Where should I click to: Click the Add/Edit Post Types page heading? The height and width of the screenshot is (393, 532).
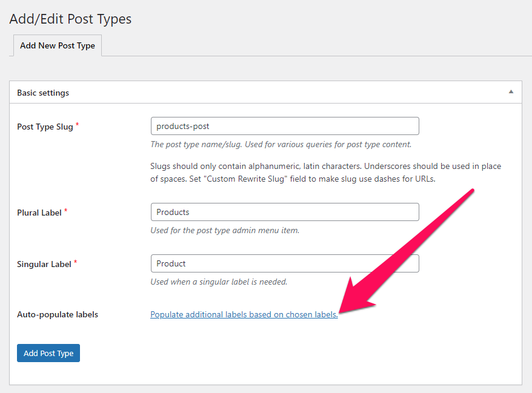[x=70, y=19]
